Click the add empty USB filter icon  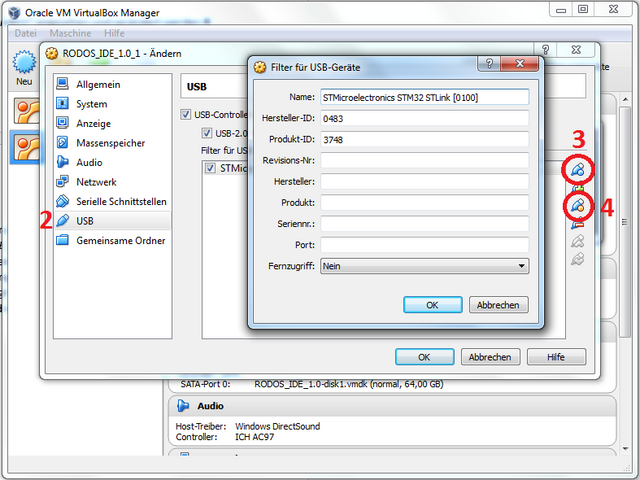578,170
